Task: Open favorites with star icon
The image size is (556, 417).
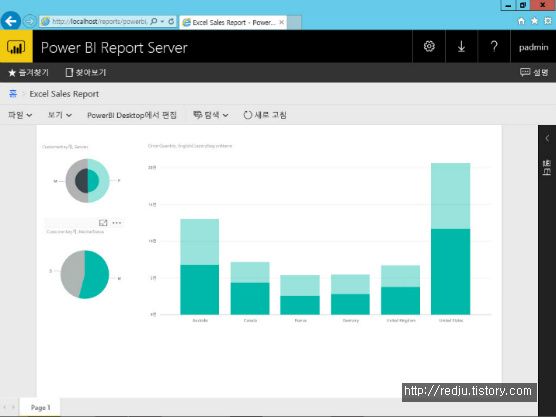Action: (x=28, y=73)
